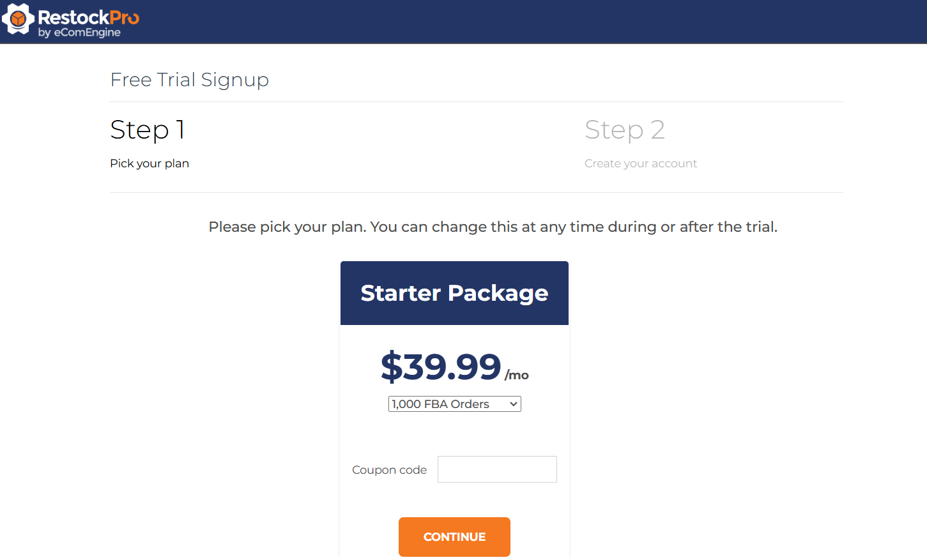Screen dimensions: 927x560
Task: Click the white Starter Package card body
Action: [454, 434]
